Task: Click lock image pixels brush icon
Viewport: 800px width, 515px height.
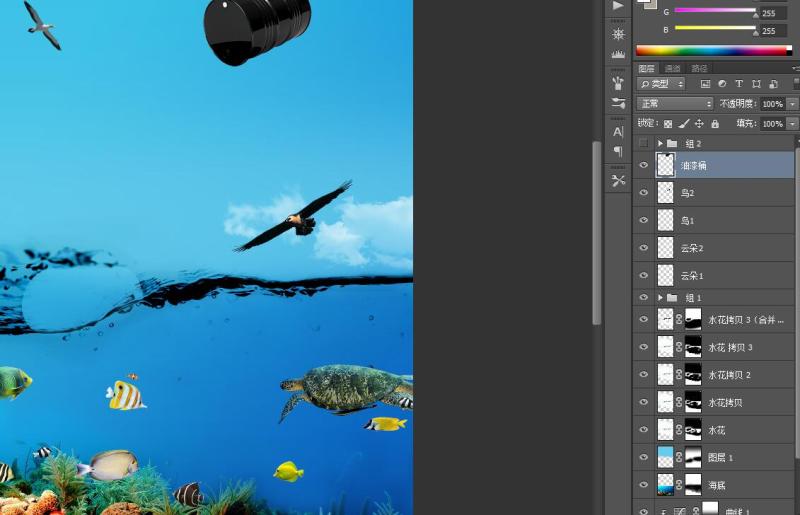Action: 684,124
